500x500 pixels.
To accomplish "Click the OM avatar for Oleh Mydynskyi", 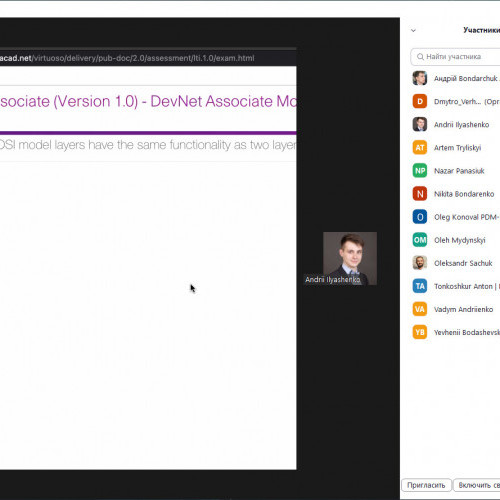I will pyautogui.click(x=420, y=240).
